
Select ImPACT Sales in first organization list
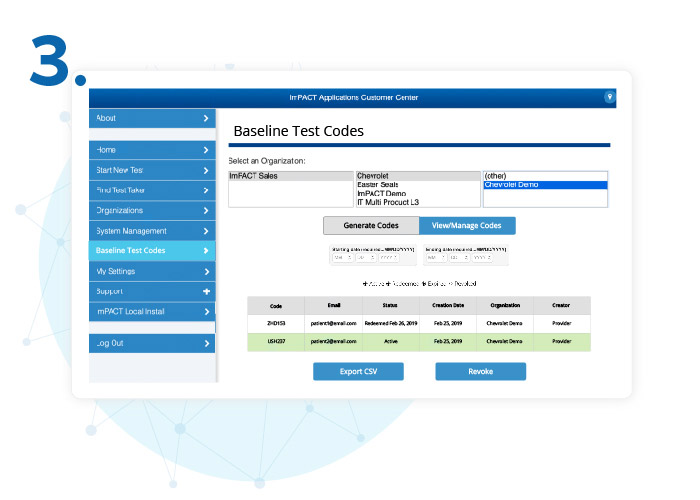pyautogui.click(x=291, y=176)
